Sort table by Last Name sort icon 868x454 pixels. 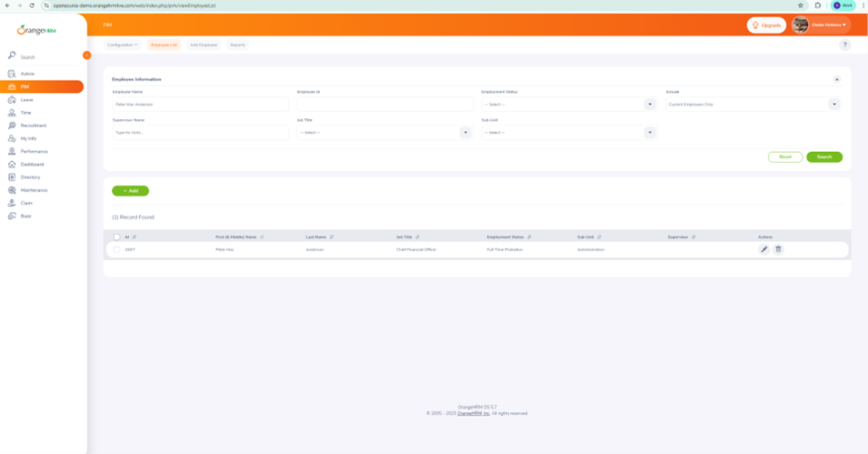(332, 237)
